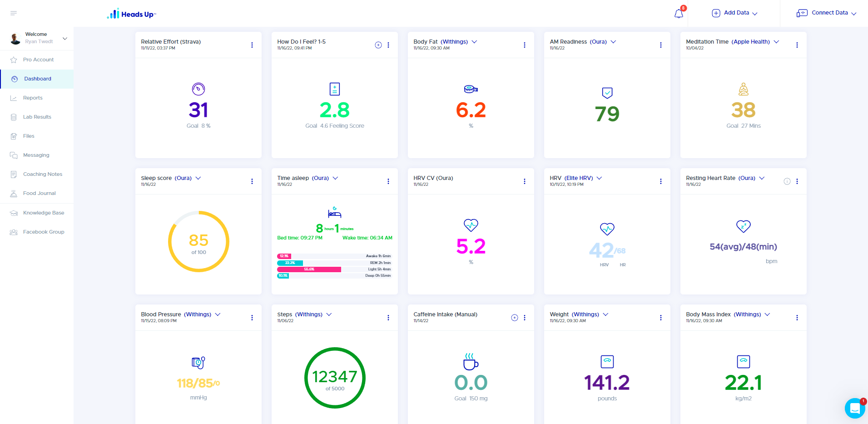Expand Body Mass Index source chevron

[767, 314]
